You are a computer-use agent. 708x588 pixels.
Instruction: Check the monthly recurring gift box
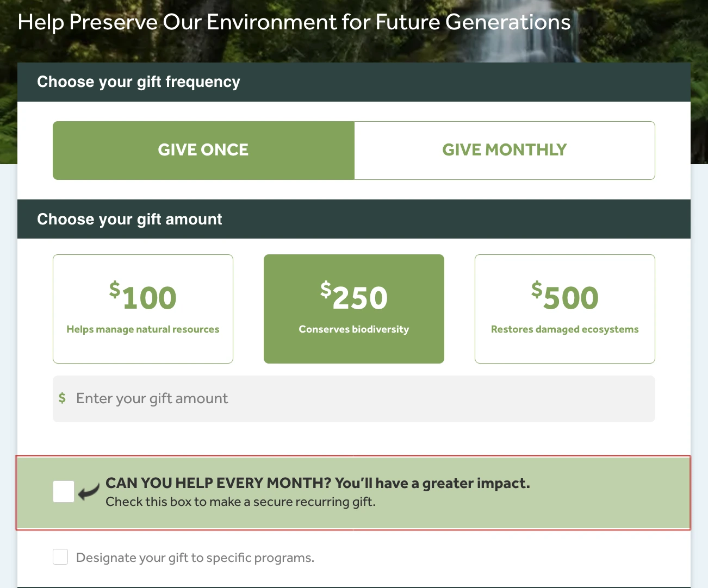point(64,492)
